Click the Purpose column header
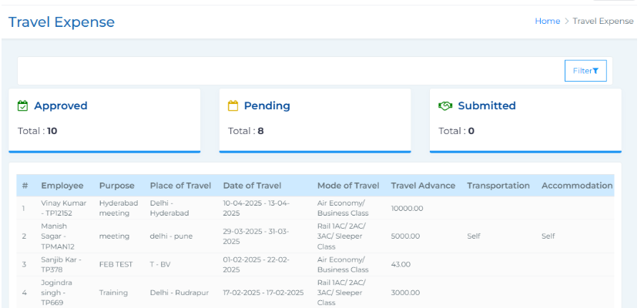 pos(116,186)
